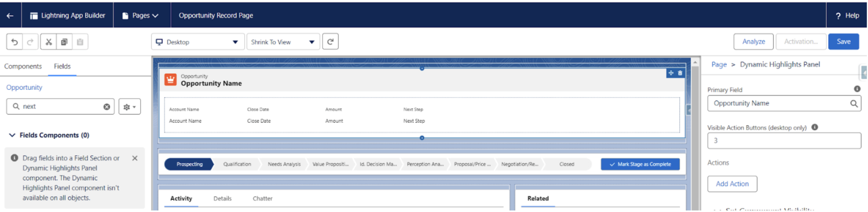The height and width of the screenshot is (212, 868).
Task: Switch to the Components tab
Action: click(x=23, y=67)
